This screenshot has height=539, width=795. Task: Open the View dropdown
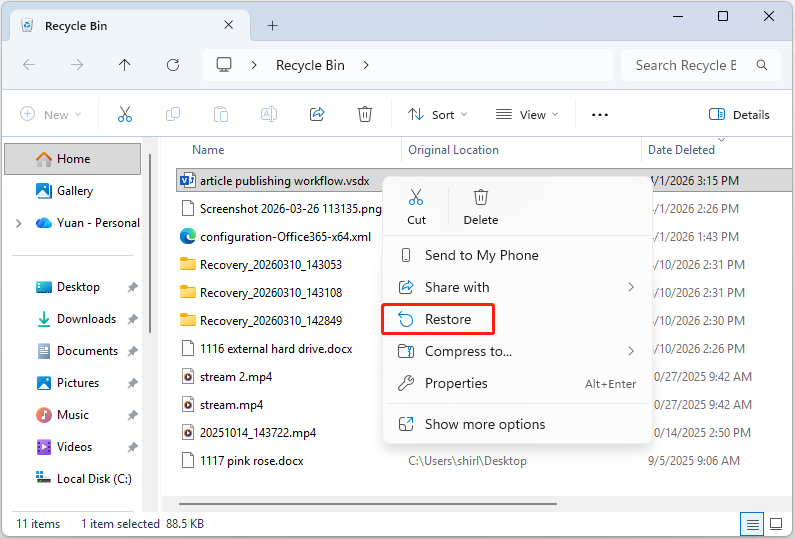click(527, 115)
